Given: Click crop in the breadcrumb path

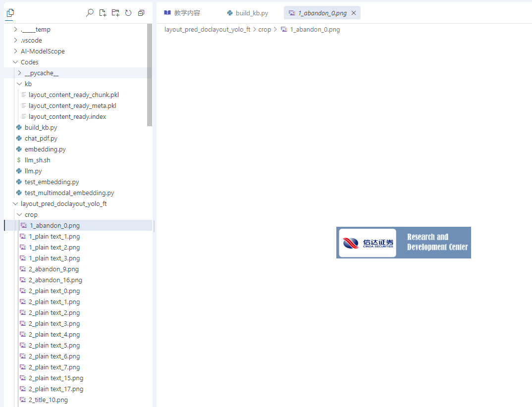Looking at the screenshot, I should [x=265, y=30].
